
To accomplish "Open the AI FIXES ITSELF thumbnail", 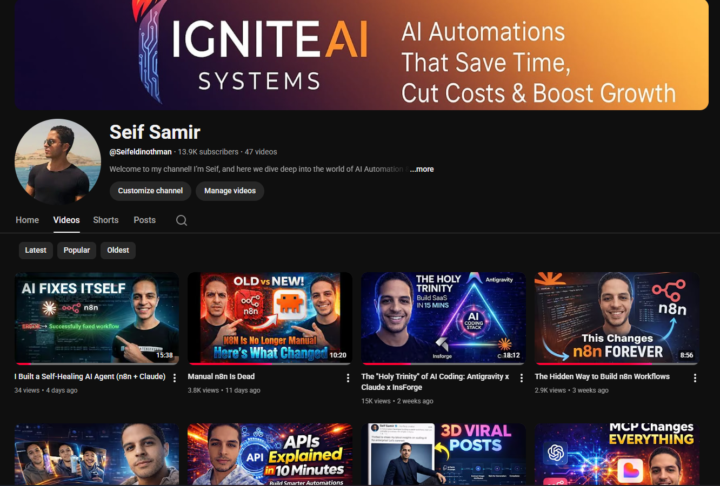I will pos(96,318).
